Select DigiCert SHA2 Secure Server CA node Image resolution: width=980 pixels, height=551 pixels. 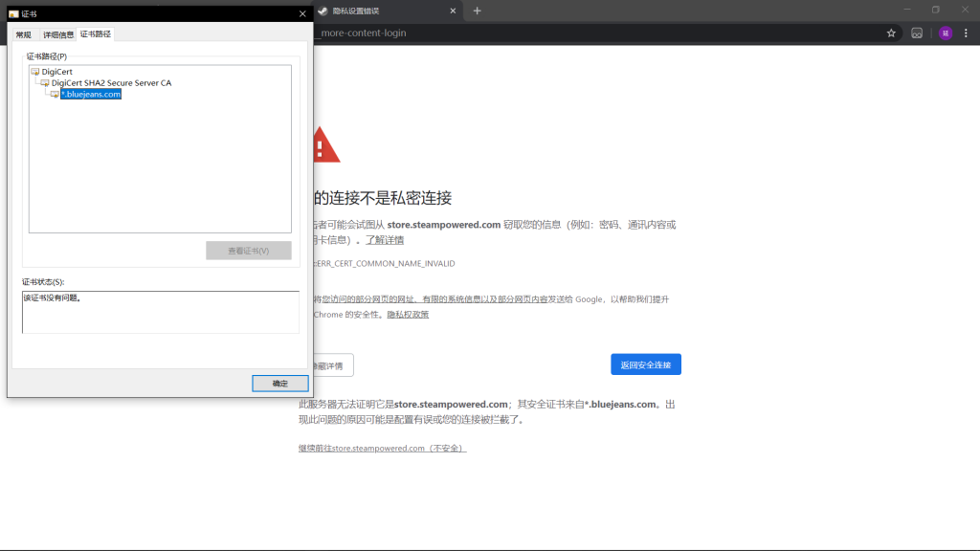click(x=111, y=83)
